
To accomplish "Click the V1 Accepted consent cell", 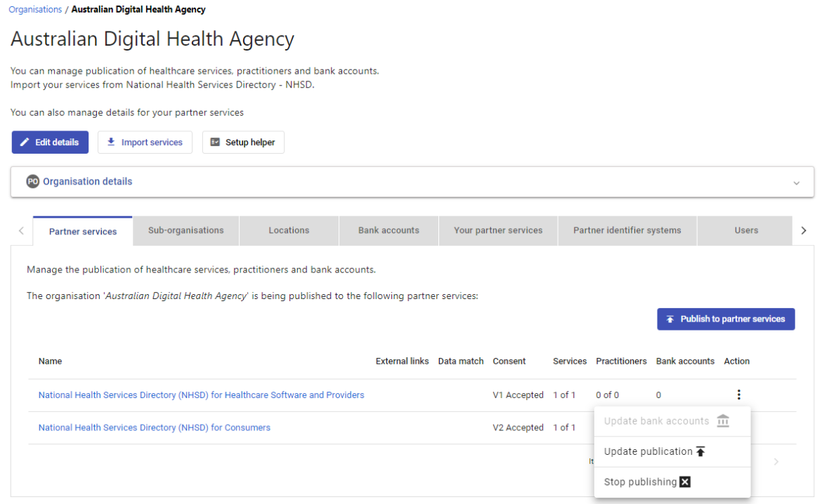I will (518, 395).
